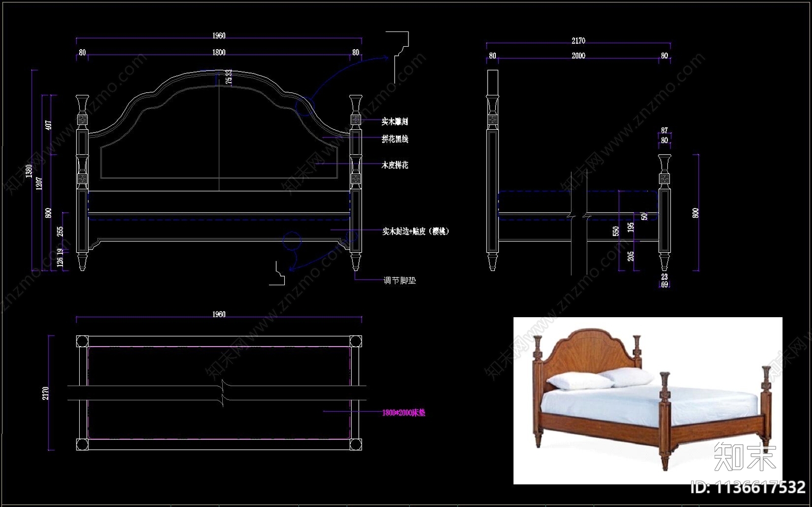
Task: Click the bottom rail edge profile sketch
Action: pos(279,273)
